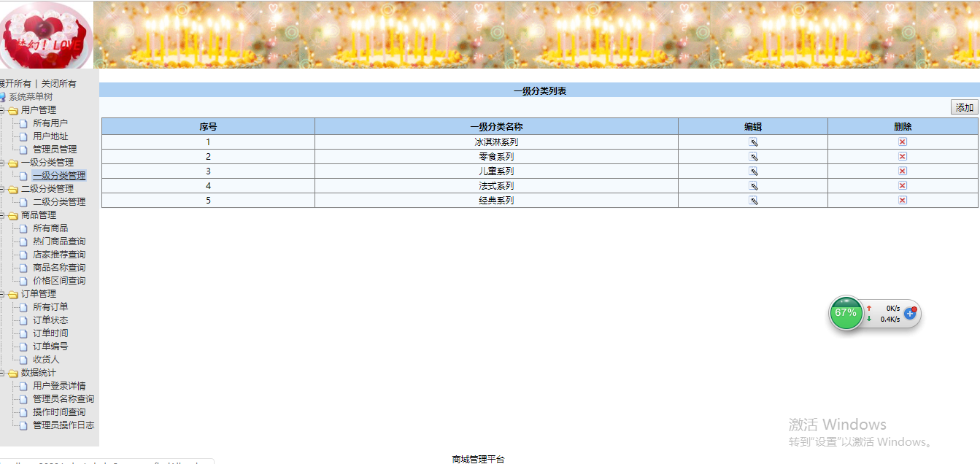
Task: Delete the 零食系列 row with red X
Action: pos(903,156)
